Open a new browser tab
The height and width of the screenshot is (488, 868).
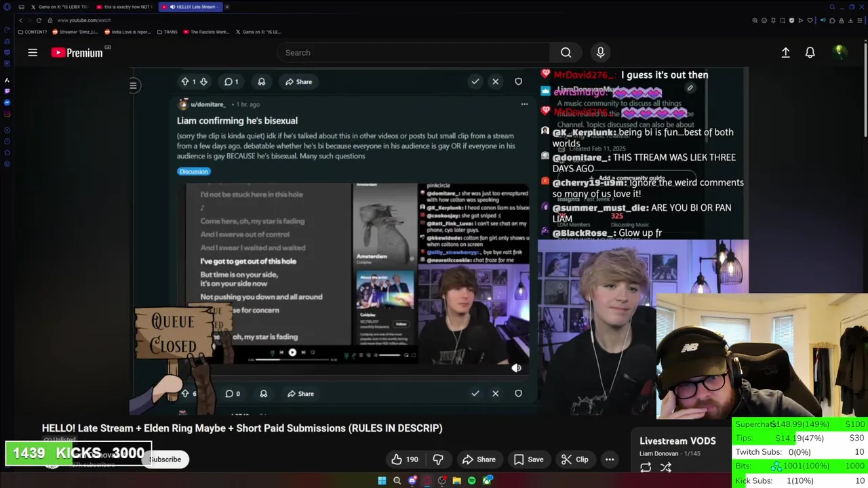coord(227,7)
